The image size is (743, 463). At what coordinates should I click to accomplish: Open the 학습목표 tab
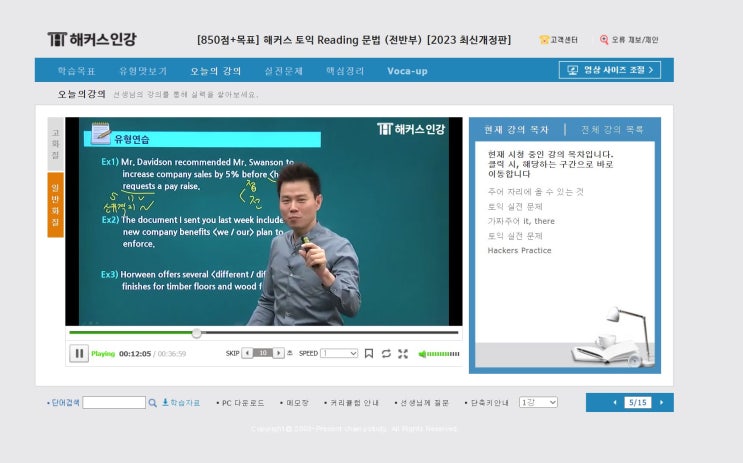point(76,71)
